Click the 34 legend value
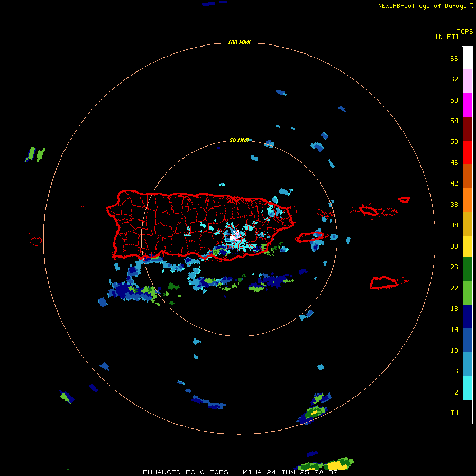This screenshot has height=476, width=476. coord(454,225)
